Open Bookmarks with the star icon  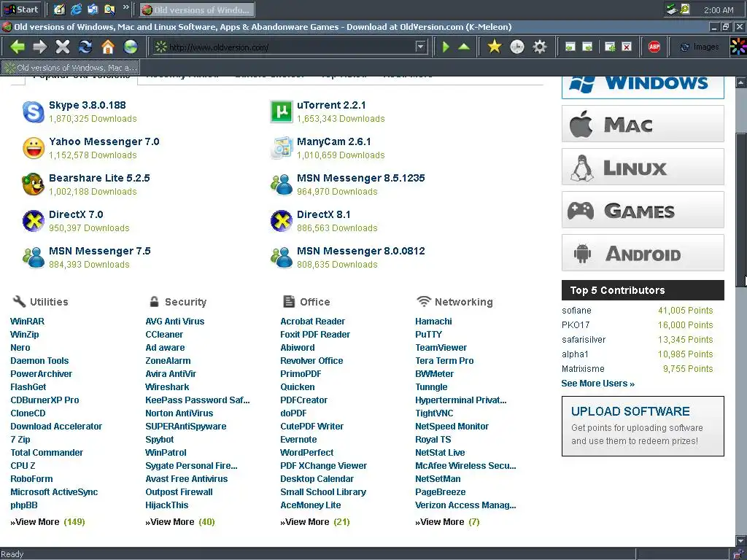click(x=495, y=47)
